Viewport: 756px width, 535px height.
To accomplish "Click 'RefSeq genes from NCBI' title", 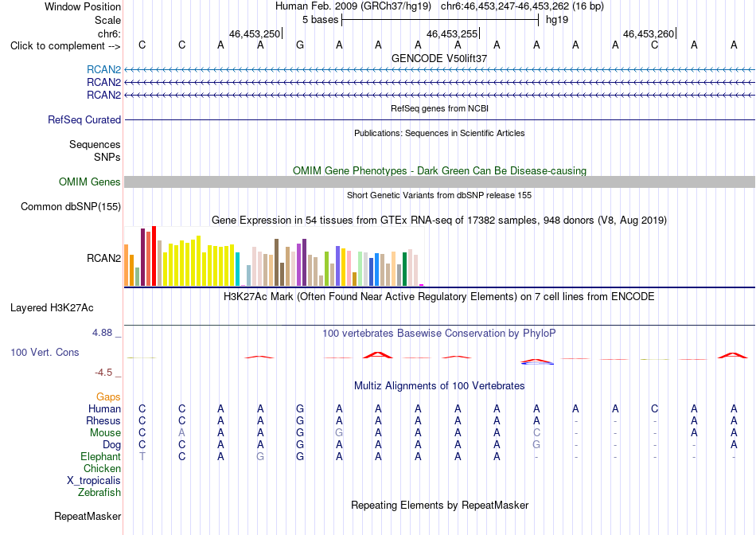I will 440,108.
